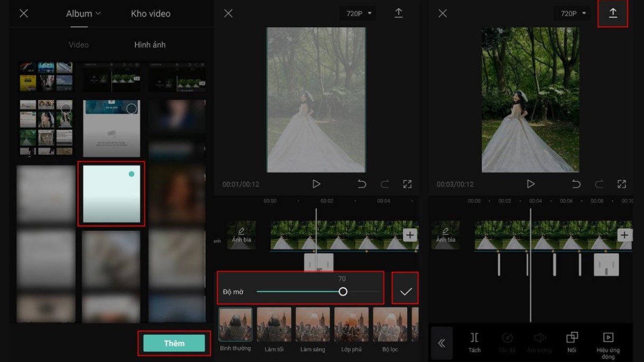The image size is (644, 362).
Task: Open 720P resolution dropdown above faded preview
Action: tap(359, 14)
